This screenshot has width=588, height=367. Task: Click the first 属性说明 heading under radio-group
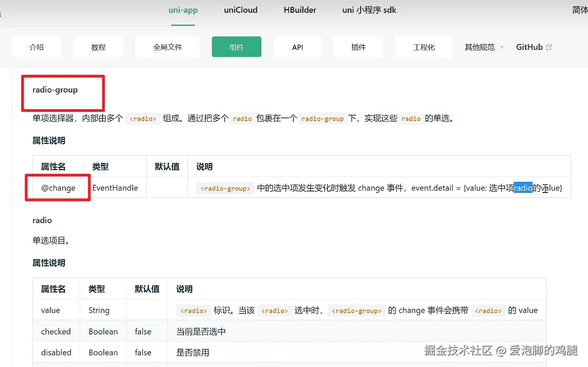coord(49,141)
